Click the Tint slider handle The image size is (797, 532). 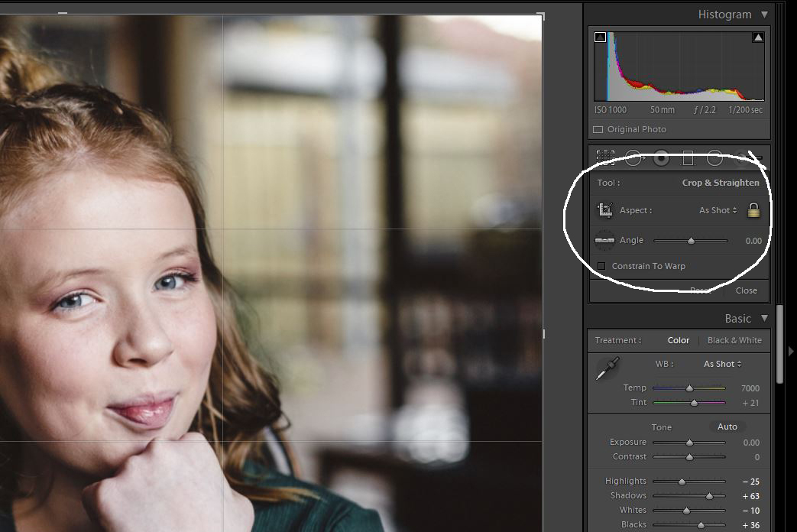[x=694, y=403]
